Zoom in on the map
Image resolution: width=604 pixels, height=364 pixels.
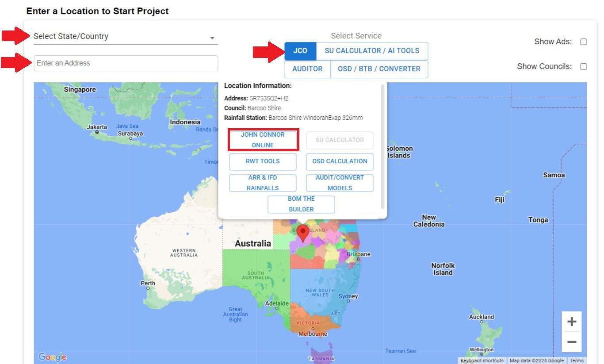pyautogui.click(x=572, y=322)
